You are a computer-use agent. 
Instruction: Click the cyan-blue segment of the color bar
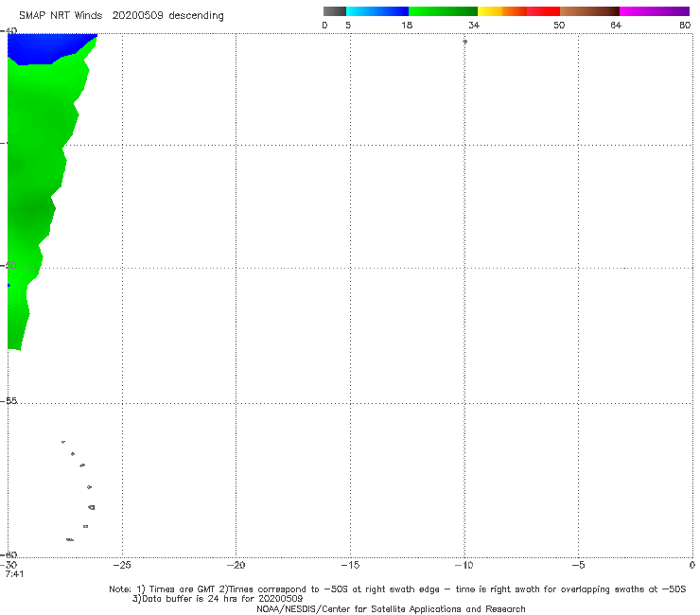(x=377, y=11)
